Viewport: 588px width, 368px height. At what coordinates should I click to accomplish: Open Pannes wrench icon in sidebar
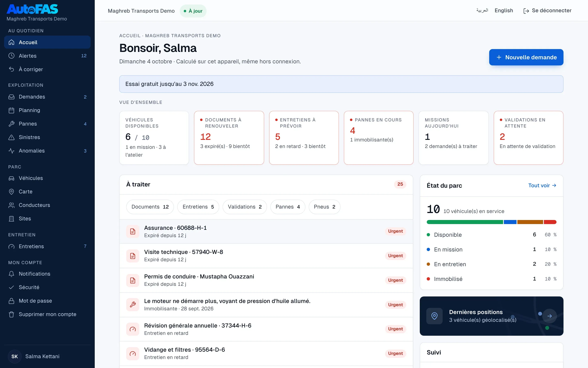[x=11, y=124]
